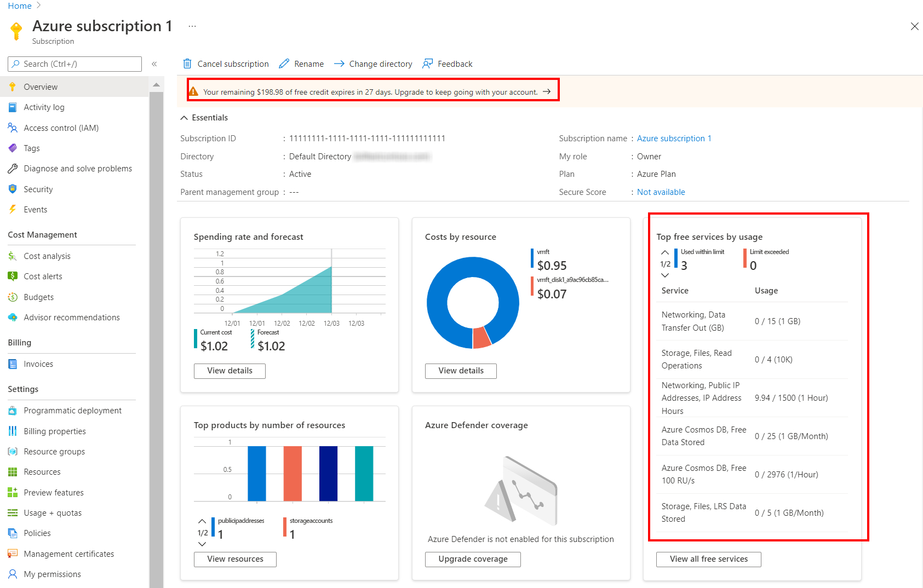Click the Activity log icon
This screenshot has height=588, width=923.
13,107
